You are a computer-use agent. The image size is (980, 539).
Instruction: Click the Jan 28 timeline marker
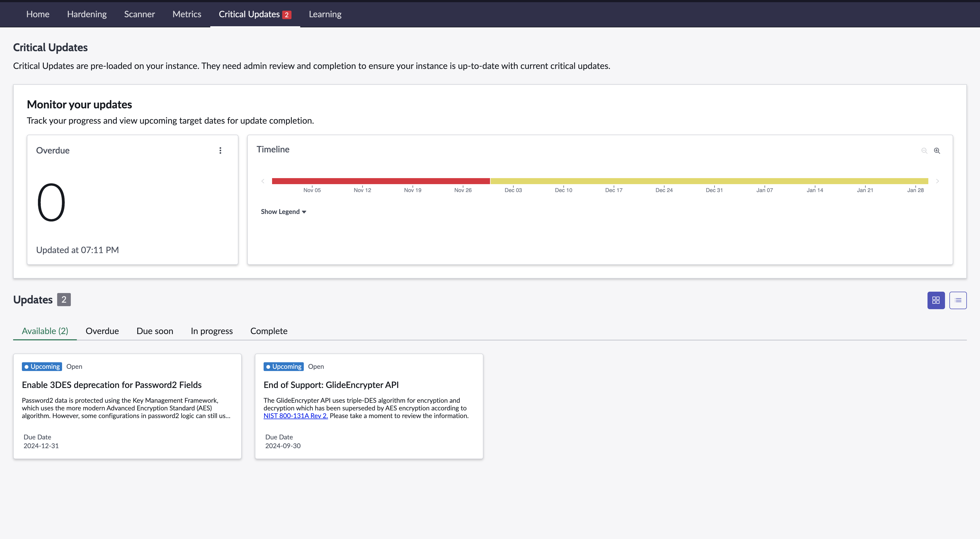915,190
